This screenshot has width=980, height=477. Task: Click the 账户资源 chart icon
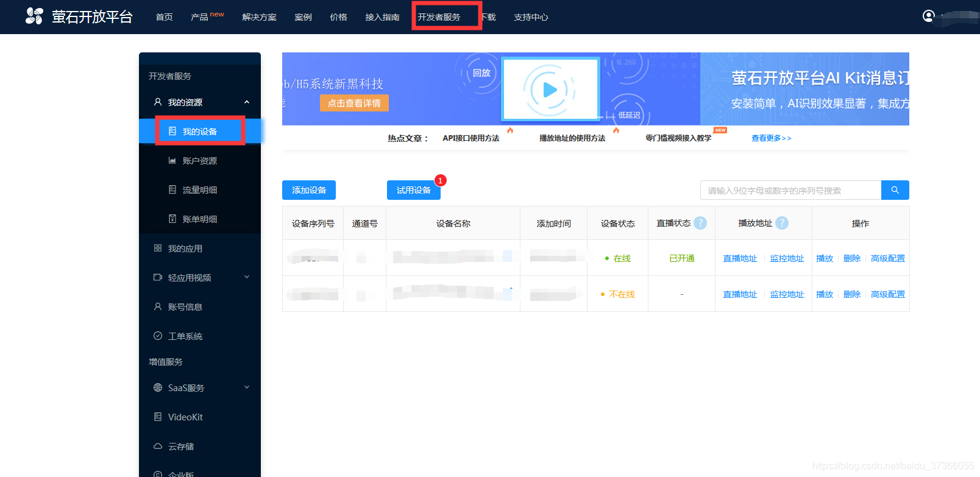point(172,160)
